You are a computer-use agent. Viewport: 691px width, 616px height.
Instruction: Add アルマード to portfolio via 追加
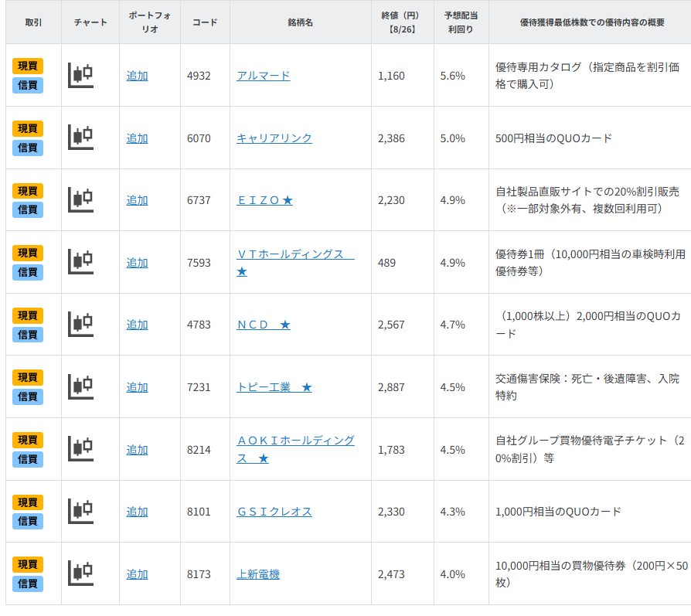coord(137,76)
